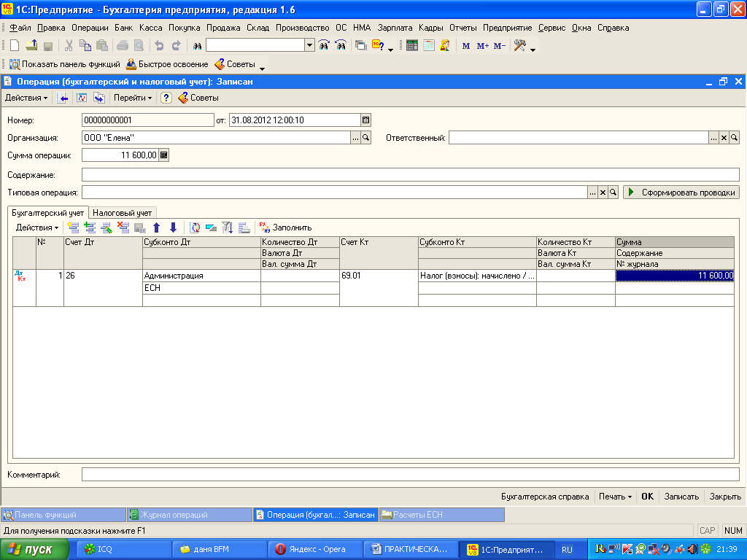Click the New document icon
This screenshot has height=560, width=747.
tap(15, 46)
